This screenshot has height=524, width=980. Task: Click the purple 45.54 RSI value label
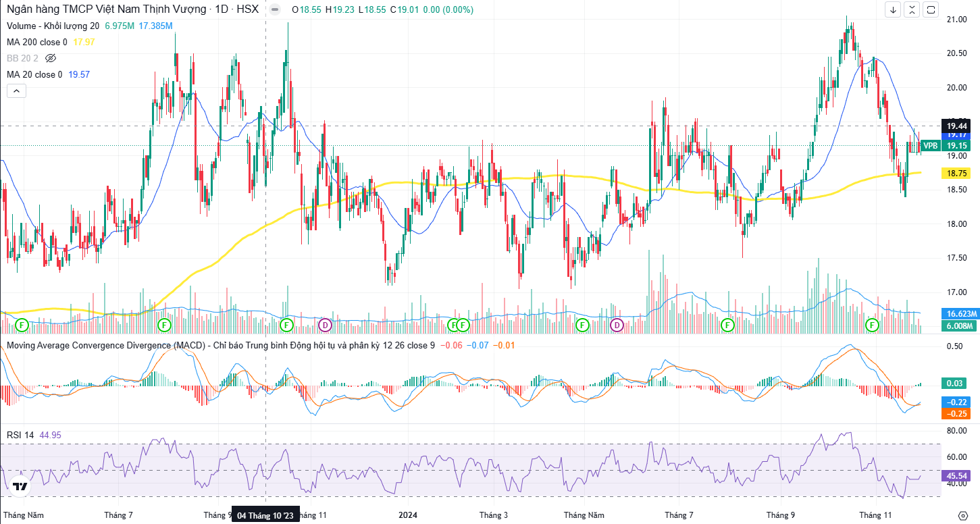[x=956, y=475]
